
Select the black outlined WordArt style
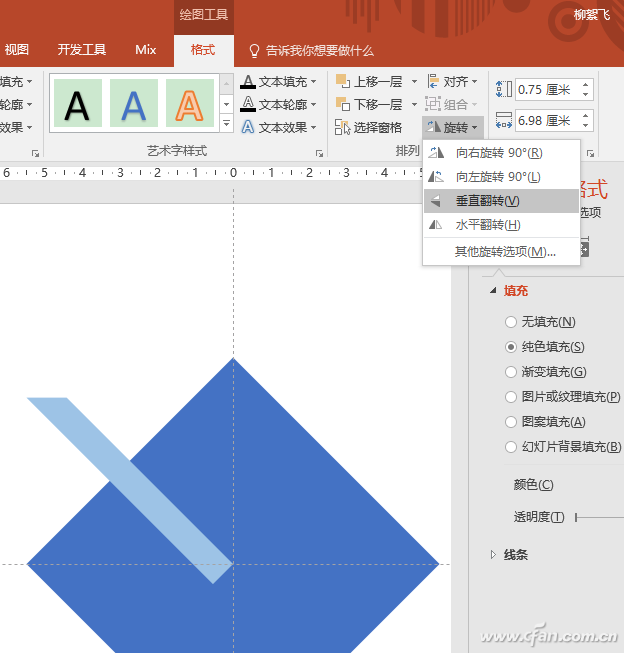tap(78, 103)
